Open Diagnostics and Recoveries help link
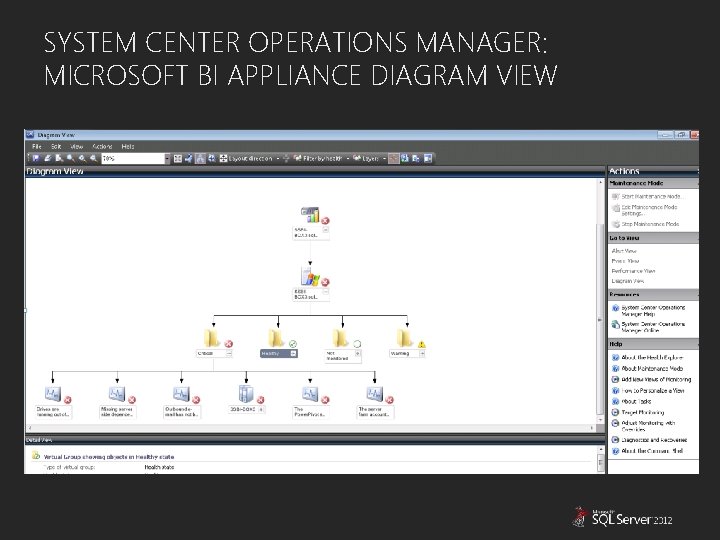The width and height of the screenshot is (720, 540). (x=649, y=439)
